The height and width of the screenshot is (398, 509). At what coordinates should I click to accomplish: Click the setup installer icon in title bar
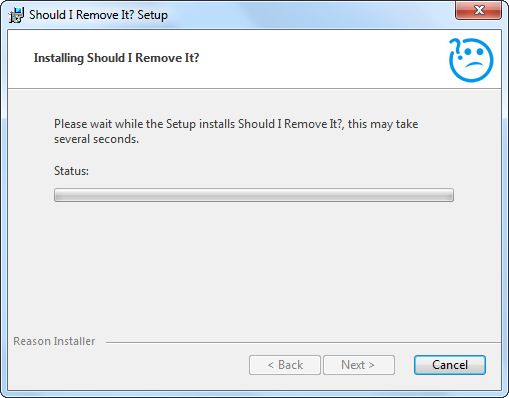click(x=16, y=15)
